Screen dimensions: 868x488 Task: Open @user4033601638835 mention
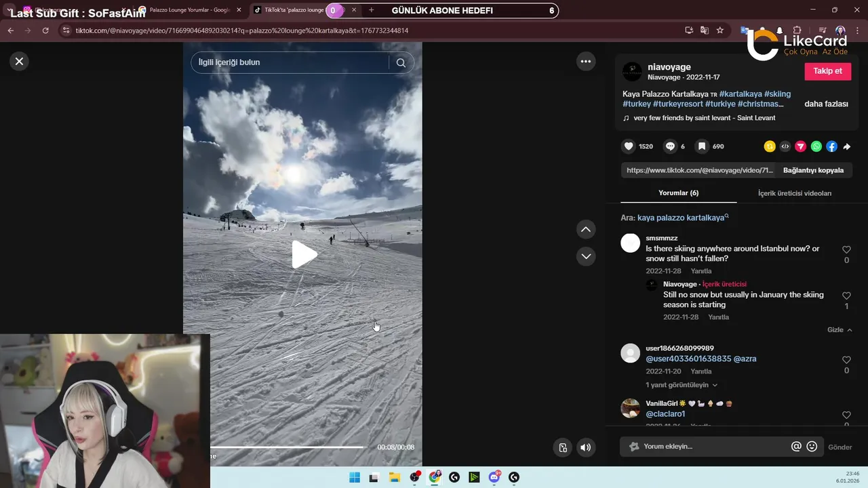[x=688, y=359]
